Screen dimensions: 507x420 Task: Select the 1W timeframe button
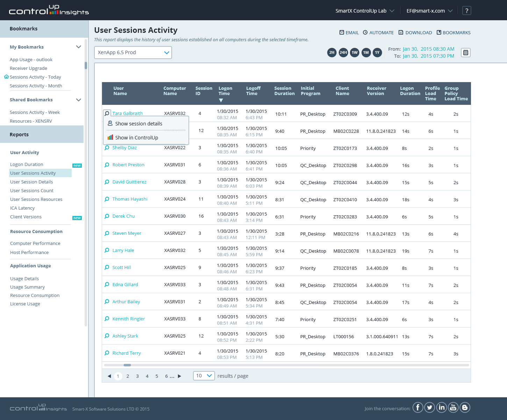click(x=355, y=52)
